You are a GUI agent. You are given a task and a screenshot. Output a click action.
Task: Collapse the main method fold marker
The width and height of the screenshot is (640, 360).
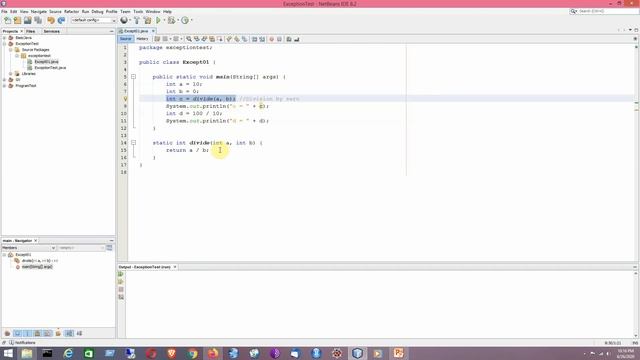(x=133, y=77)
